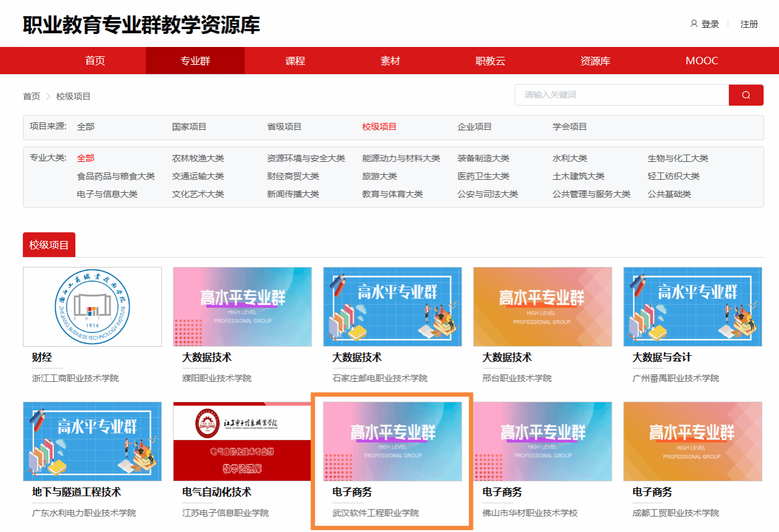Switch to 职教云 in the nav bar
The height and width of the screenshot is (532, 779).
[490, 61]
